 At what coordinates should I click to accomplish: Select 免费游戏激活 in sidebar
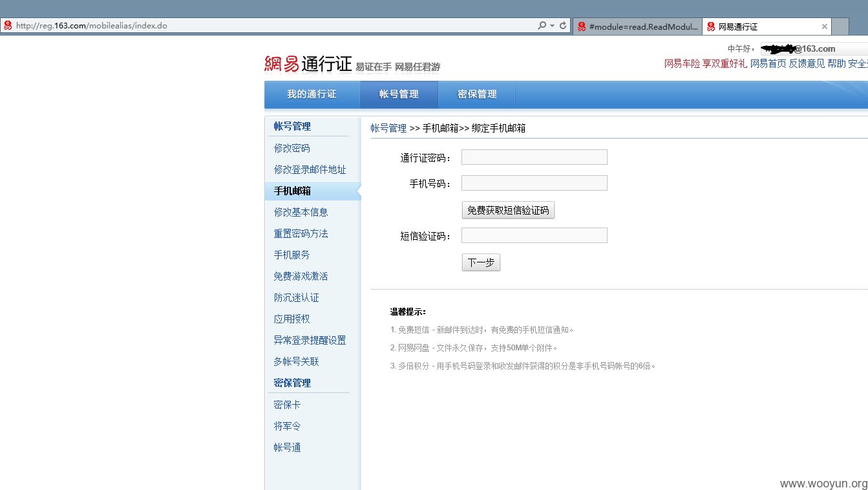301,276
